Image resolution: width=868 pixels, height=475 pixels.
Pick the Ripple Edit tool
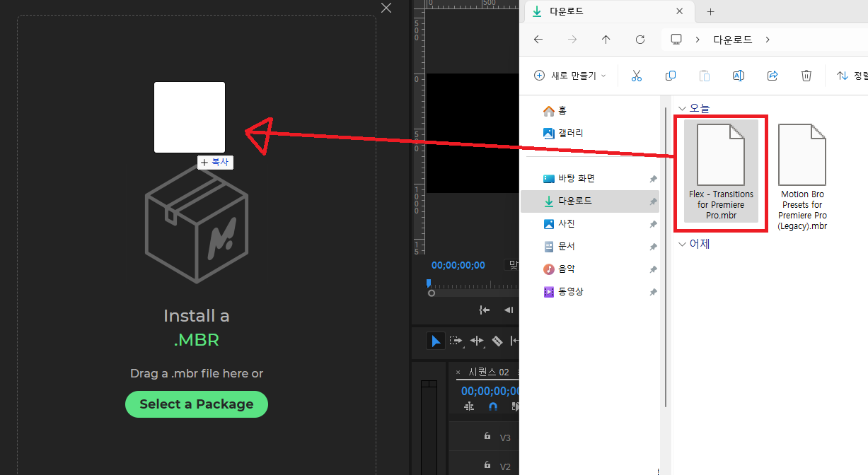click(x=477, y=341)
